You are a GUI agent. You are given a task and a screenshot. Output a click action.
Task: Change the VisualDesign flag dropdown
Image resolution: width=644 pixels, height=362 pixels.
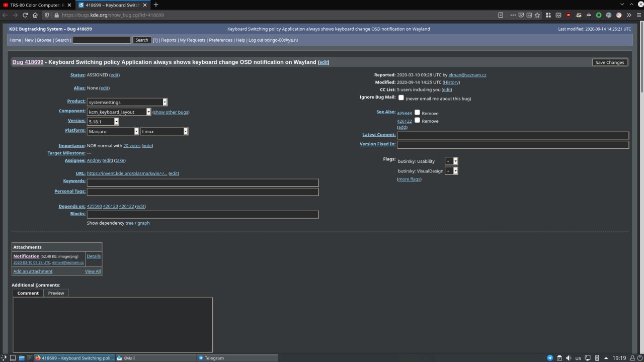pyautogui.click(x=451, y=171)
